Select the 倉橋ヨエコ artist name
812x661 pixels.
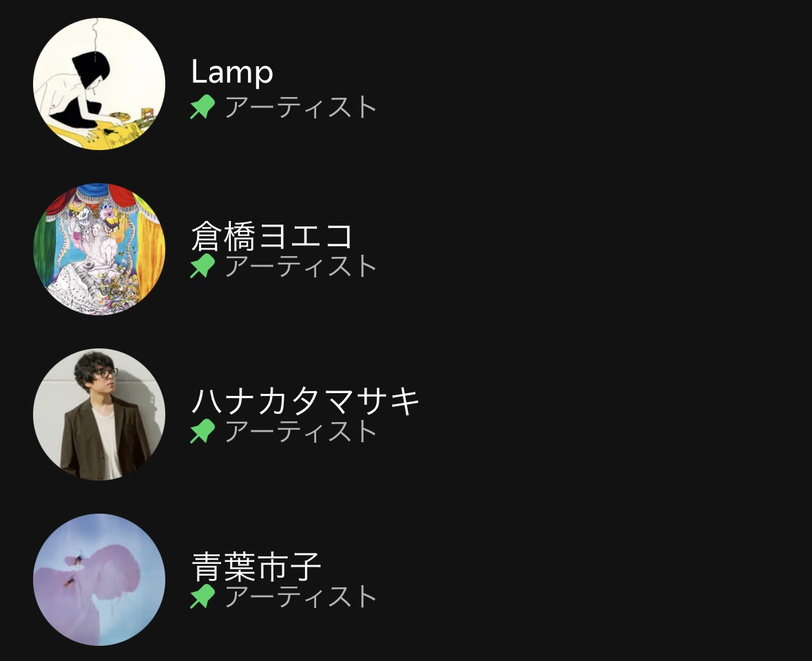[272, 235]
